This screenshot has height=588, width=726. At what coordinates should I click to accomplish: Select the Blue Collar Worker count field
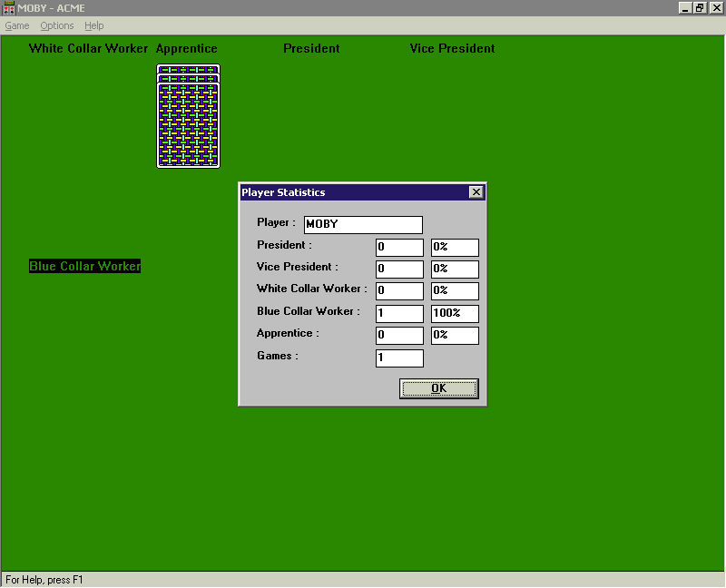point(399,314)
